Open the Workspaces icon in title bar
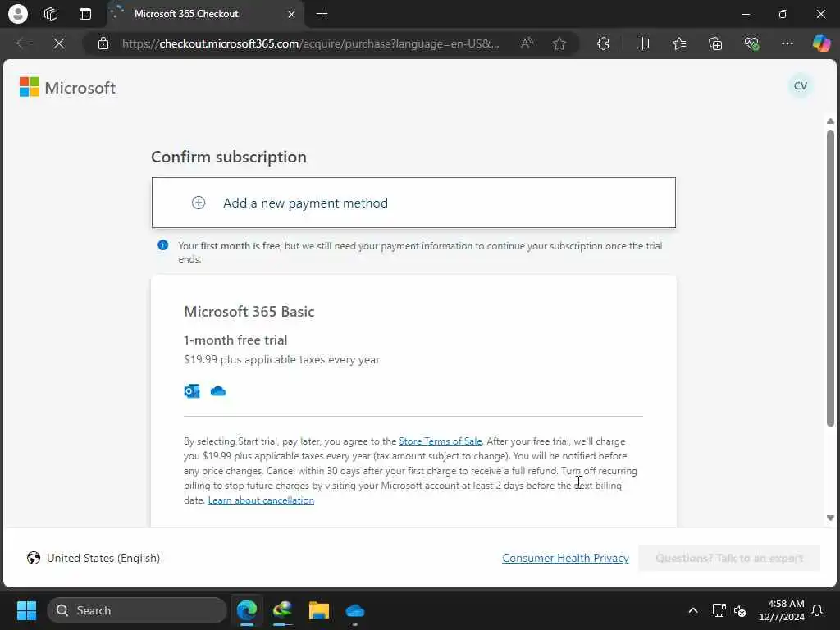840x630 pixels. coord(51,14)
